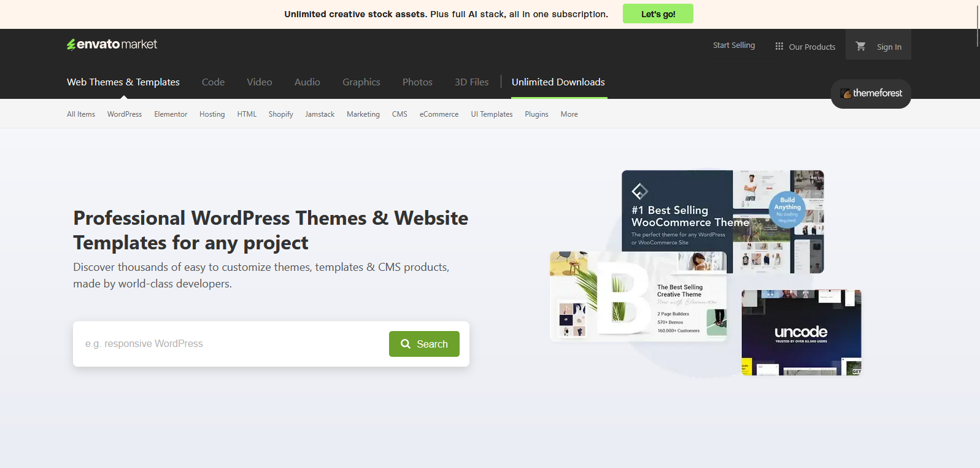Open Elementor submenu item
980x468 pixels.
[171, 114]
